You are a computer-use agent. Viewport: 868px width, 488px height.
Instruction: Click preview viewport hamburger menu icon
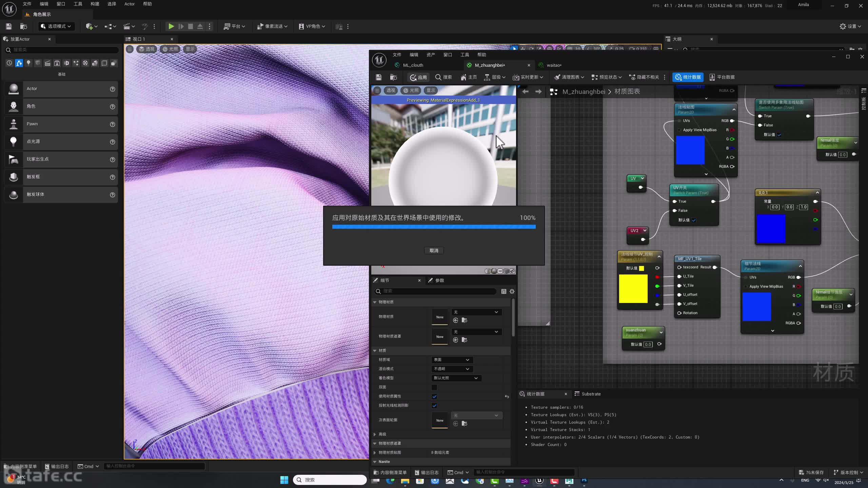[x=377, y=90]
